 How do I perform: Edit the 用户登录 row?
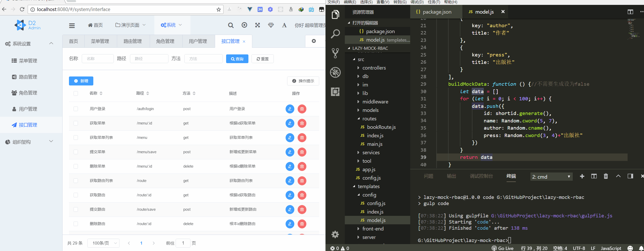290,109
